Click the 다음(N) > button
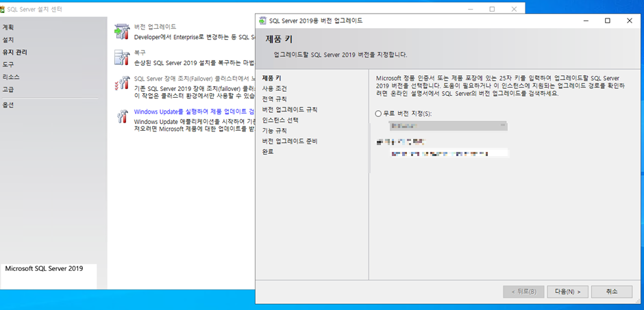The height and width of the screenshot is (310, 644). coord(567,292)
